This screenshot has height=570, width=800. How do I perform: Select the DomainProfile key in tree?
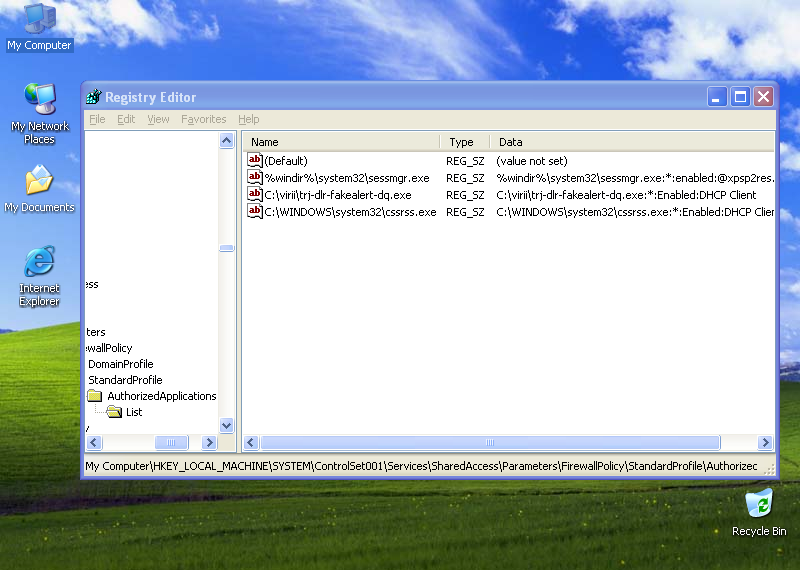[120, 364]
